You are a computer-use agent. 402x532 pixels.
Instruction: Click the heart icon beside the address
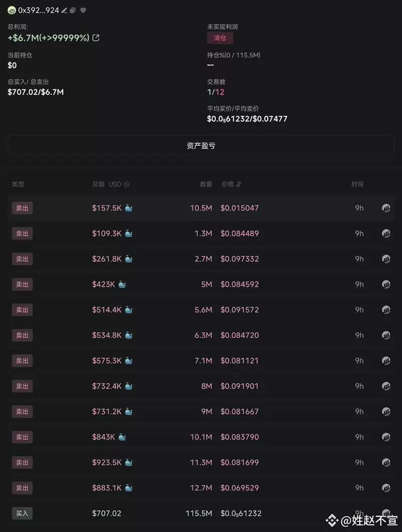(83, 10)
